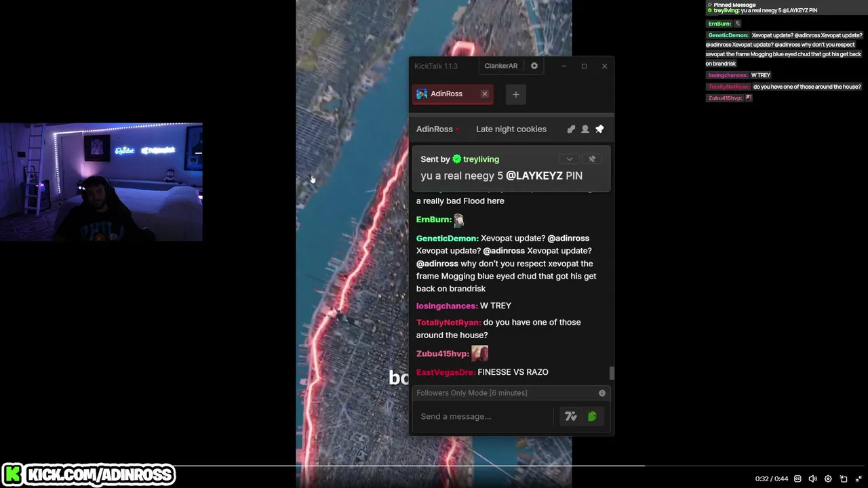Screen dimensions: 868x488
Task: Click the video progress bar
Action: (434, 466)
